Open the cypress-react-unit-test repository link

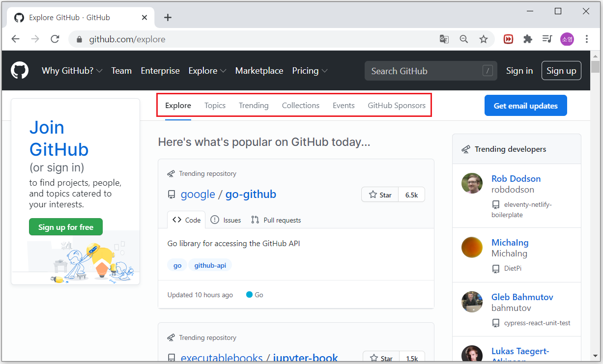coord(537,323)
